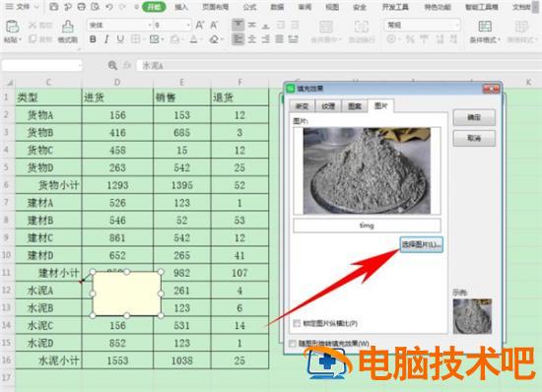Click the sample preview thumbnail in dialog
The width and height of the screenshot is (542, 392).
pyautogui.click(x=472, y=316)
